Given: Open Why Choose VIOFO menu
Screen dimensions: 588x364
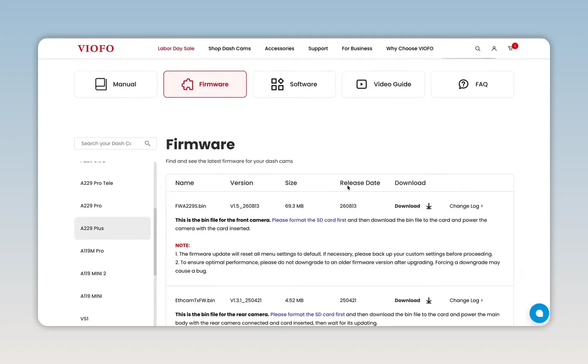Looking at the screenshot, I should click(x=410, y=48).
